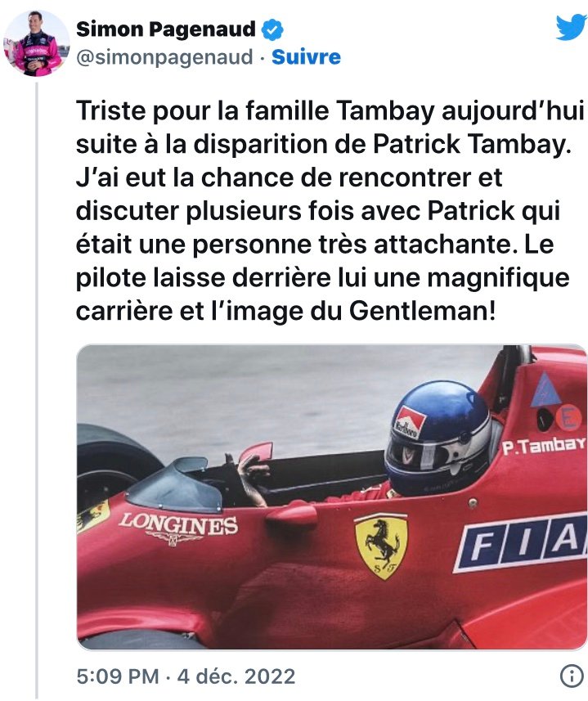Click the blue helmet in the photo
Image resolution: width=588 pixels, height=701 pixels.
439,438
